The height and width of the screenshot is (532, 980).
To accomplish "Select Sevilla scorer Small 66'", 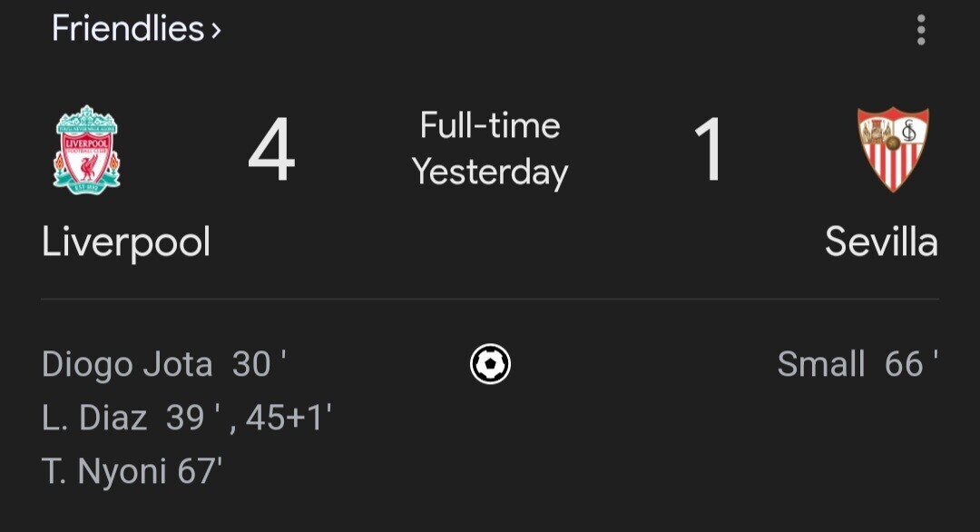I will [x=857, y=364].
